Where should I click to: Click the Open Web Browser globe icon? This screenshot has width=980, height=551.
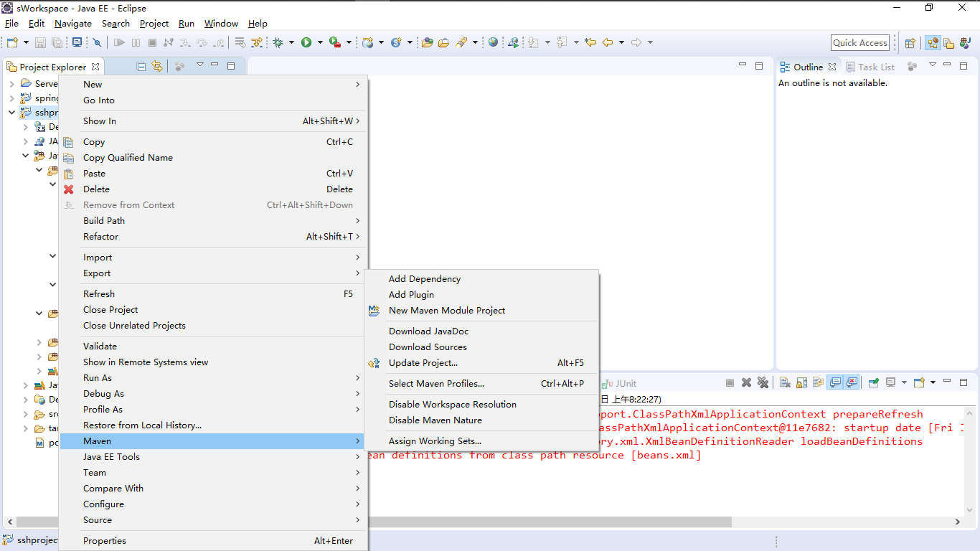[493, 42]
